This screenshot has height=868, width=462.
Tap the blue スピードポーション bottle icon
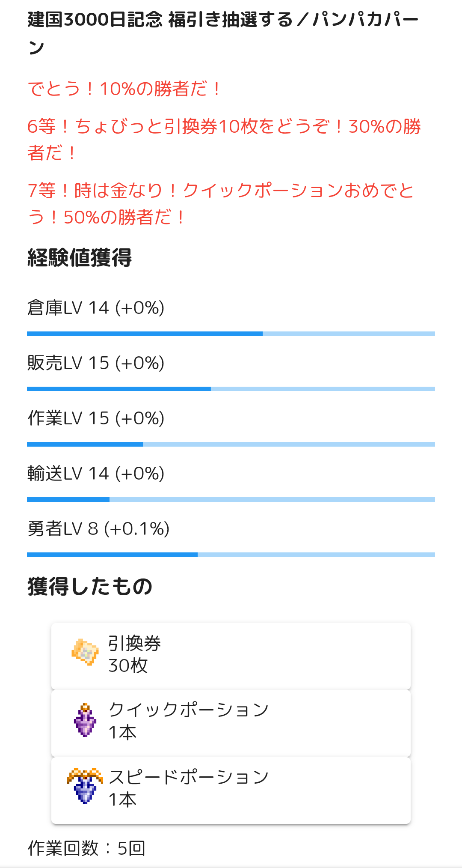pyautogui.click(x=85, y=786)
